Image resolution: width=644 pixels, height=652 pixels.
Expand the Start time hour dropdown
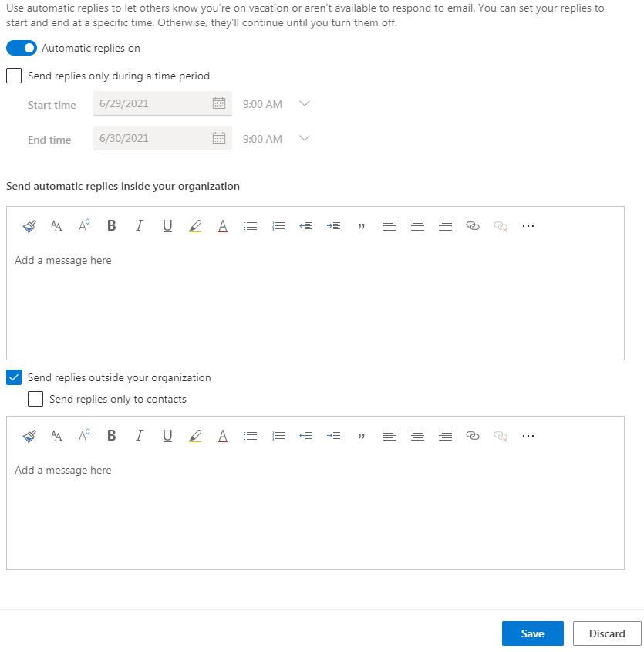pyautogui.click(x=304, y=104)
